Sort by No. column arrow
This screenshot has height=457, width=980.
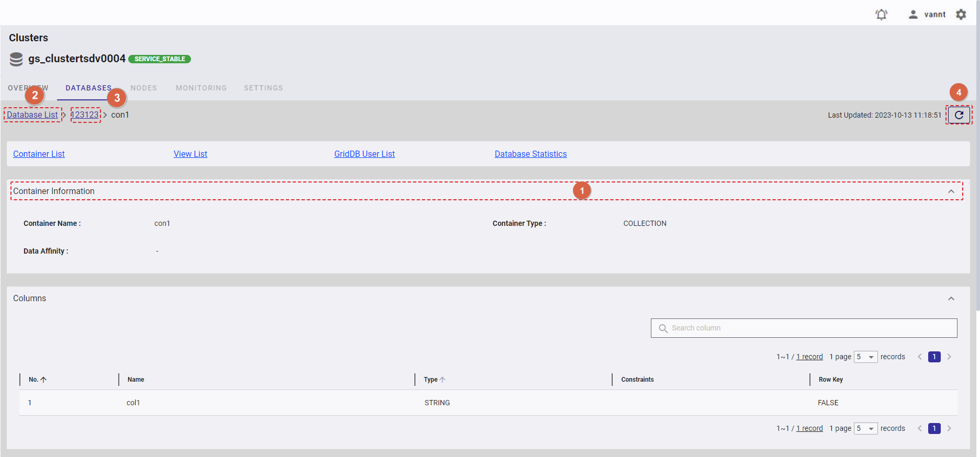(43, 380)
